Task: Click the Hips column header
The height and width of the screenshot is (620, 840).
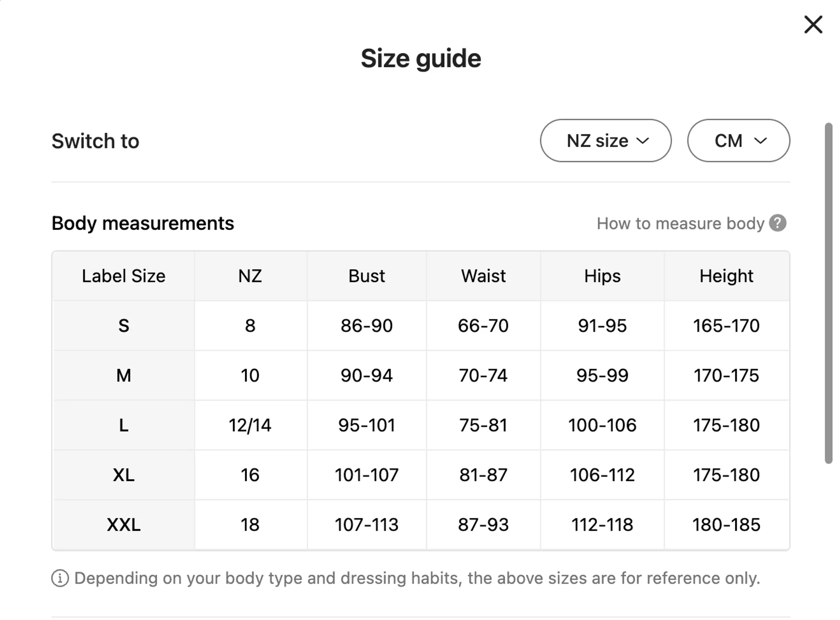Action: (602, 276)
